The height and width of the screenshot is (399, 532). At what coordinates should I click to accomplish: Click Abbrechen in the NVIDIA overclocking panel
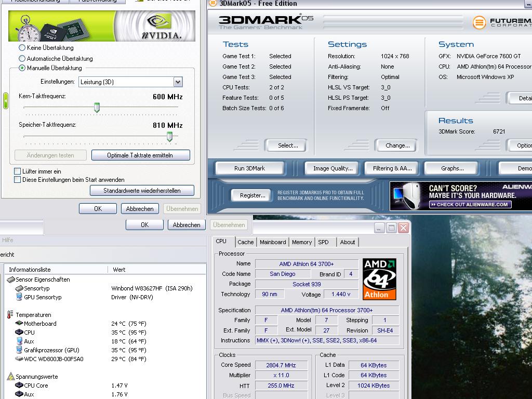[x=140, y=209]
